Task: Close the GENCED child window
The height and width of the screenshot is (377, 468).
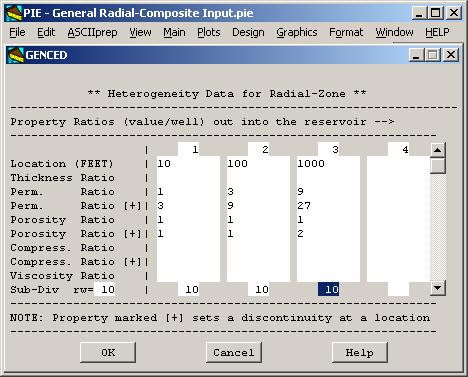Action: (x=451, y=55)
